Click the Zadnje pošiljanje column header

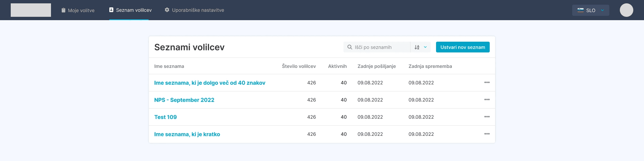[x=377, y=66]
